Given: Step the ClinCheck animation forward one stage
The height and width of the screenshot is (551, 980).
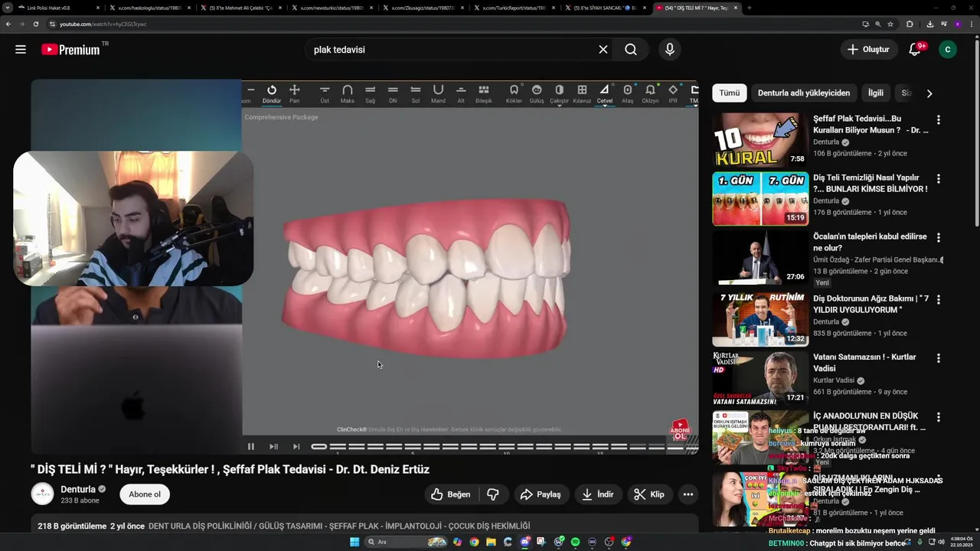Looking at the screenshot, I should tap(296, 447).
